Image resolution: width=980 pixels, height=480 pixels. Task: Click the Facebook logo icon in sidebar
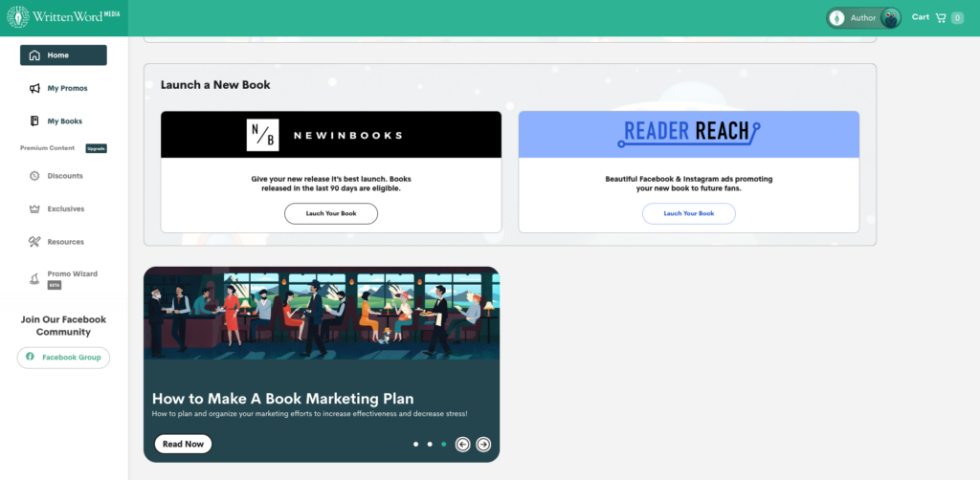pyautogui.click(x=30, y=357)
